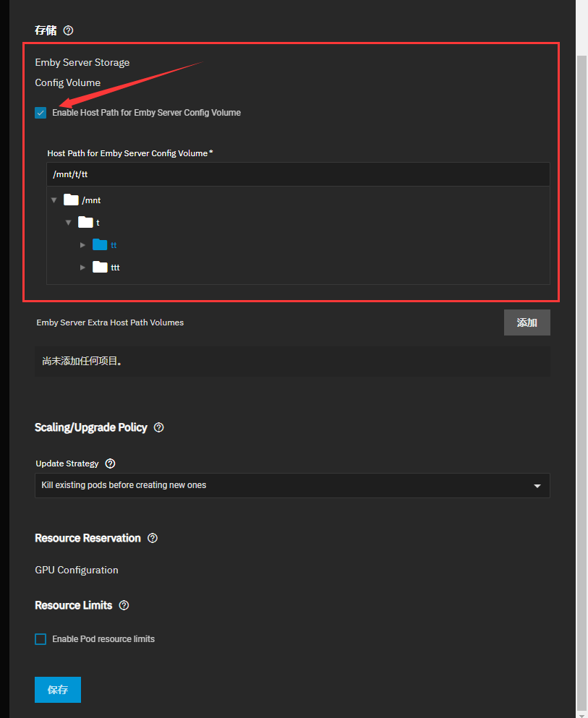The width and height of the screenshot is (588, 718).
Task: Click the /mnt folder icon
Action: click(x=71, y=200)
